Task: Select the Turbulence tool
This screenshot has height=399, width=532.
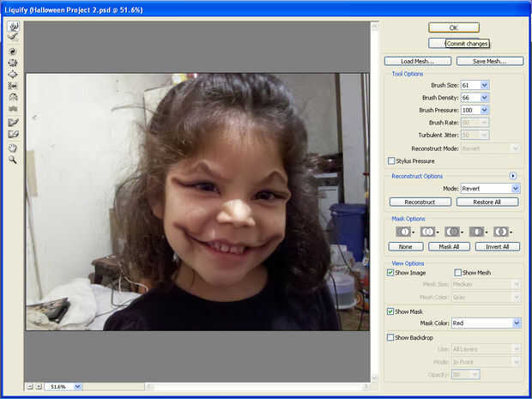Action: coord(13,109)
